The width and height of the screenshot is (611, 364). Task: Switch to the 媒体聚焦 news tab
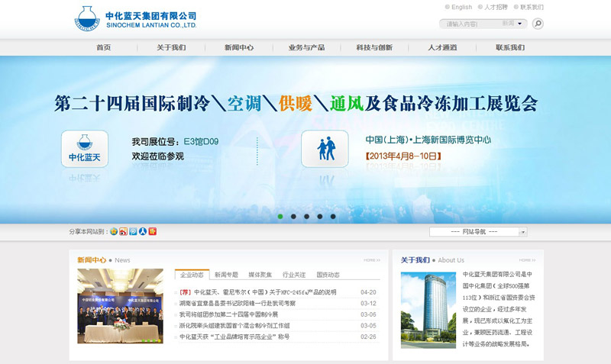(260, 275)
